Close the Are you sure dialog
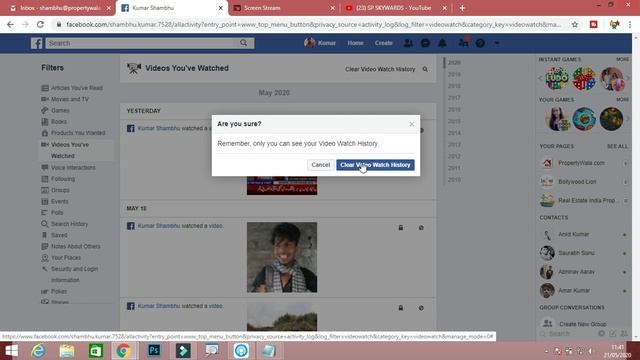 pos(411,124)
